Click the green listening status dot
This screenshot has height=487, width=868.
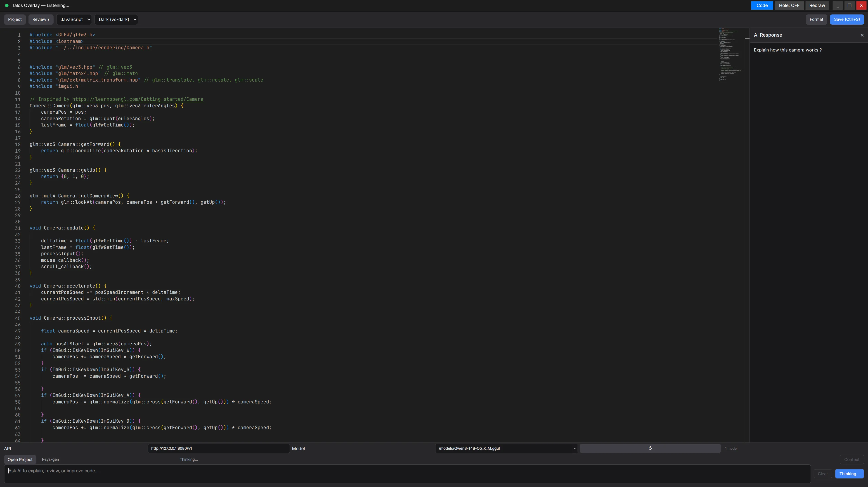click(x=7, y=5)
